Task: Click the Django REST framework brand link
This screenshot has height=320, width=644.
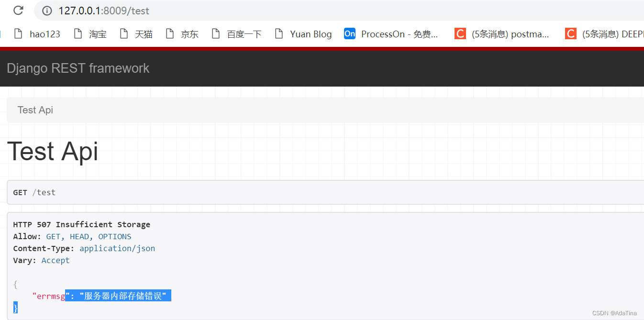Action: coord(78,68)
